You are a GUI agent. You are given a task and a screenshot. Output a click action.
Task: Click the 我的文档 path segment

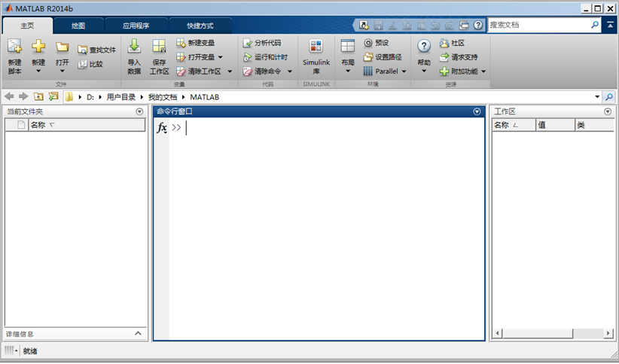click(x=163, y=97)
